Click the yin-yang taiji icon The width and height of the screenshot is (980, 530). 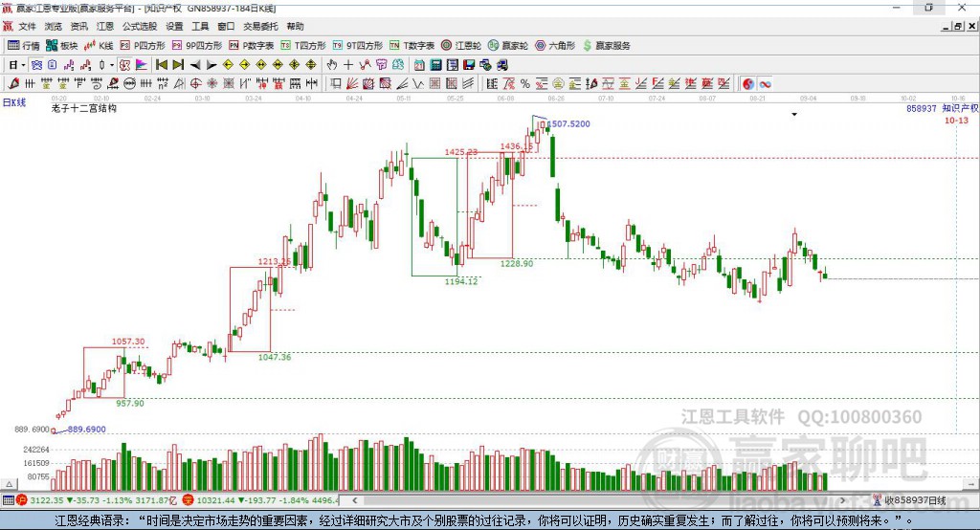pos(748,84)
